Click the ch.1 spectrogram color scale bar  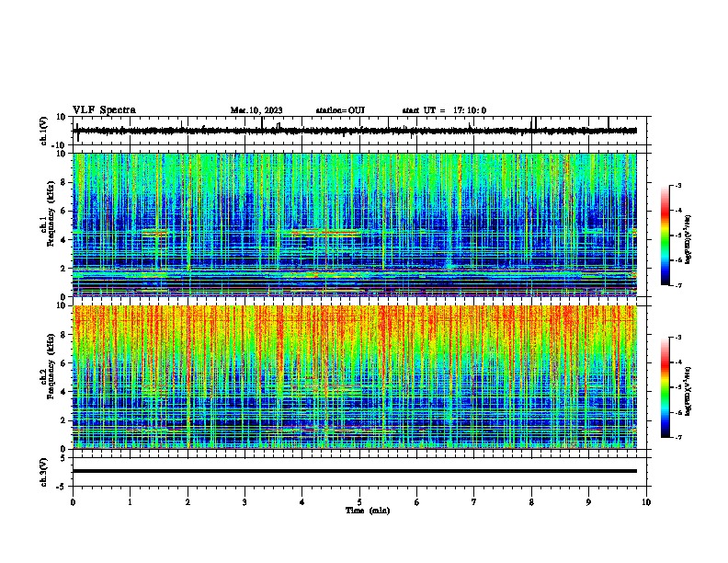pyautogui.click(x=665, y=236)
